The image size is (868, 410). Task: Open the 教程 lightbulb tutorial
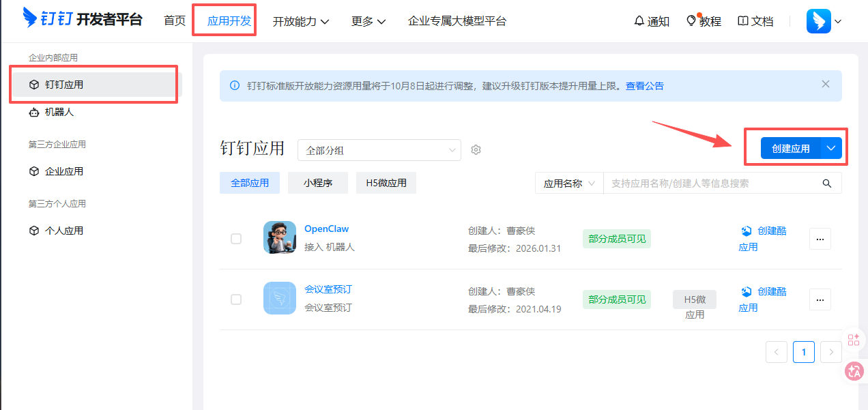(691, 21)
